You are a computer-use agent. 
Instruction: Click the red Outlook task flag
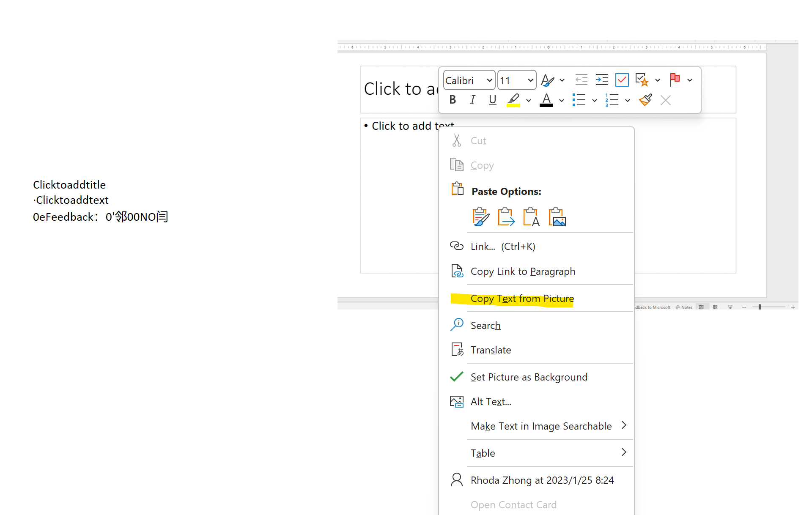coord(675,80)
